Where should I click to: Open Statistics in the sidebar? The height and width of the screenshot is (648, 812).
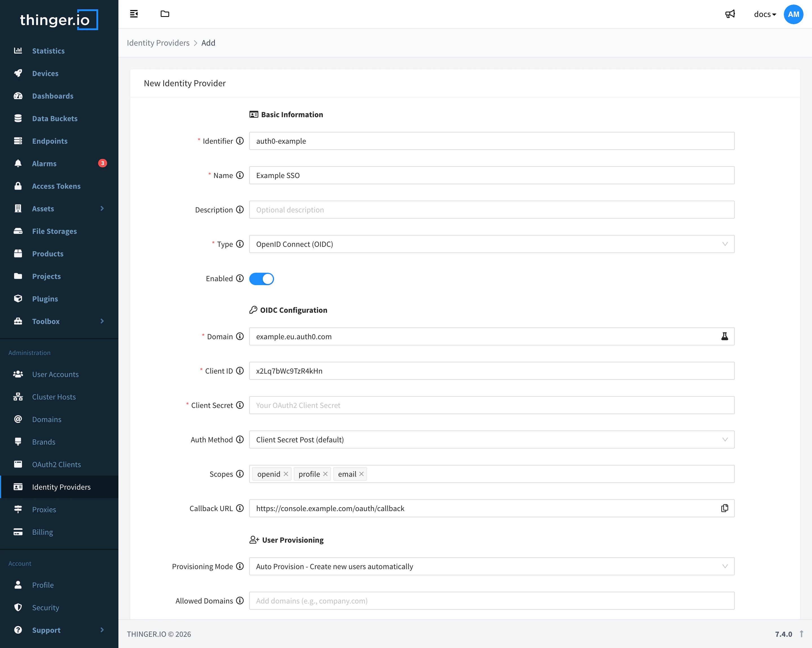pyautogui.click(x=59, y=51)
